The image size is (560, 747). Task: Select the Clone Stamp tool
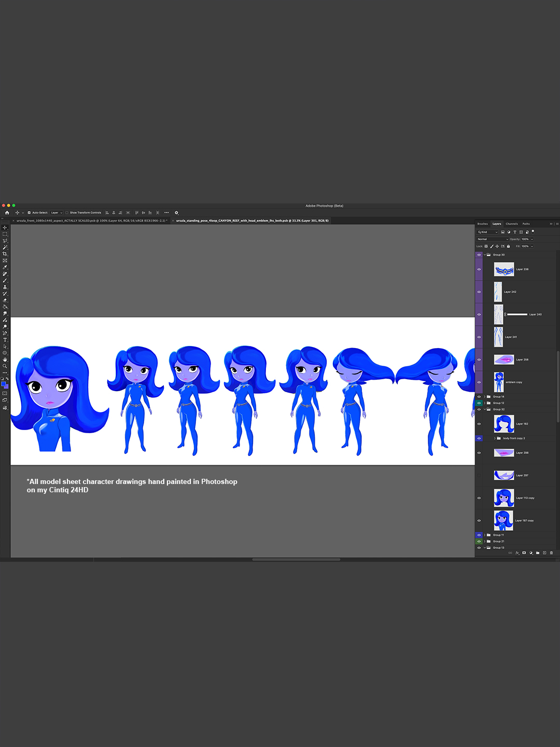coord(5,287)
